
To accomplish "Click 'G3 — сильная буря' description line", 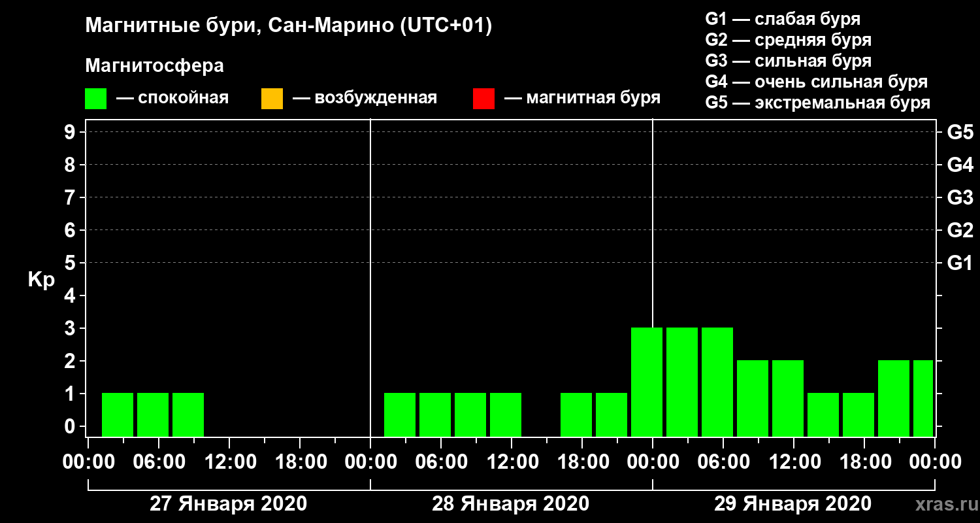I will pos(788,61).
